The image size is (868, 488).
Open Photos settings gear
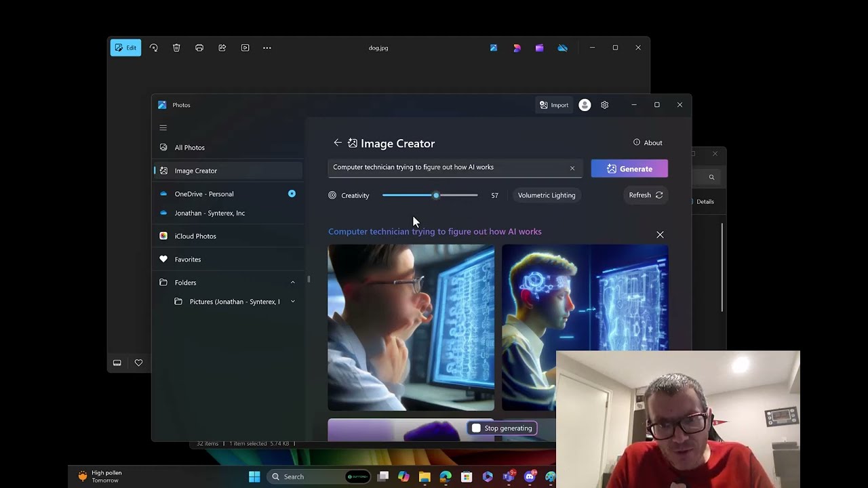click(x=605, y=105)
